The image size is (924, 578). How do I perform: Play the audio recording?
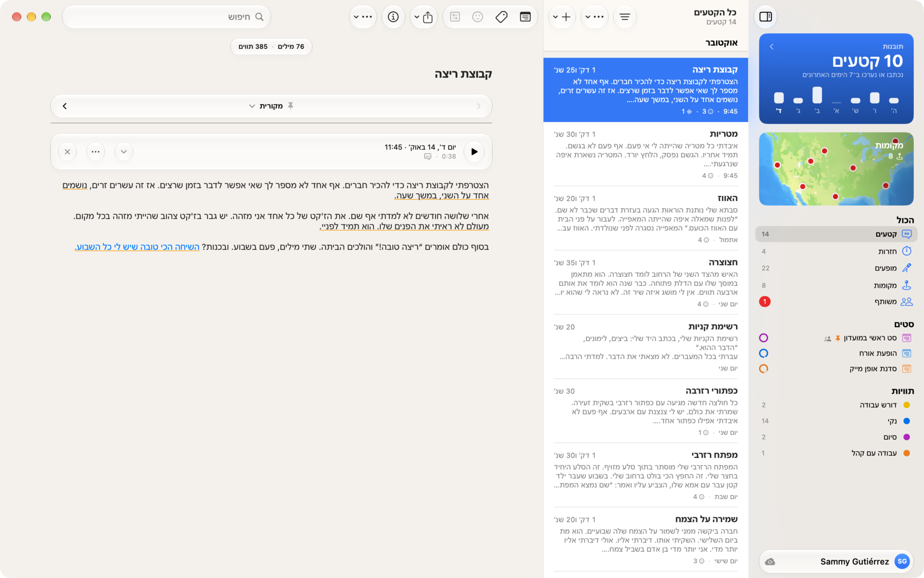point(474,152)
